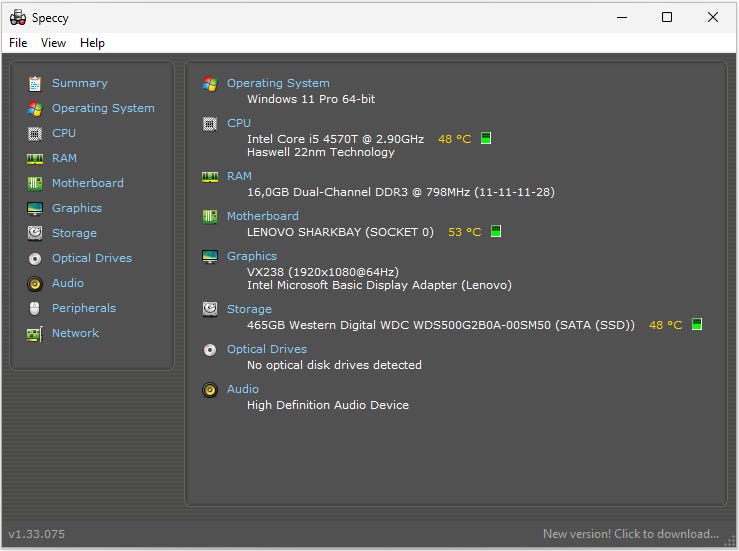Select CPU in the sidebar list

[x=64, y=133]
